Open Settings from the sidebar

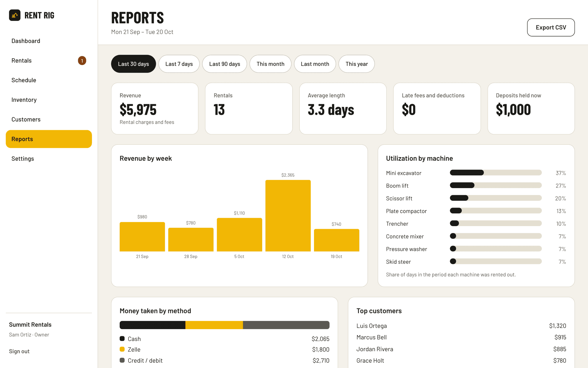click(x=49, y=159)
